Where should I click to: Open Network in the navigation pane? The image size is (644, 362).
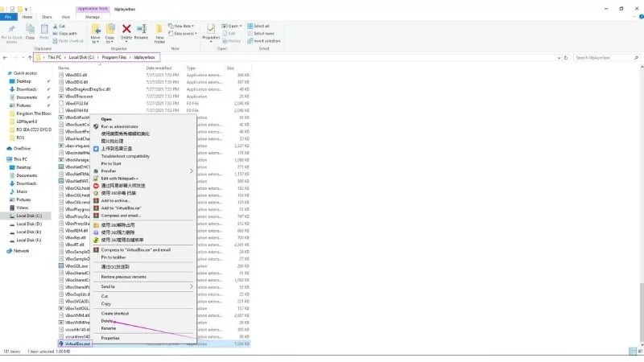21,250
